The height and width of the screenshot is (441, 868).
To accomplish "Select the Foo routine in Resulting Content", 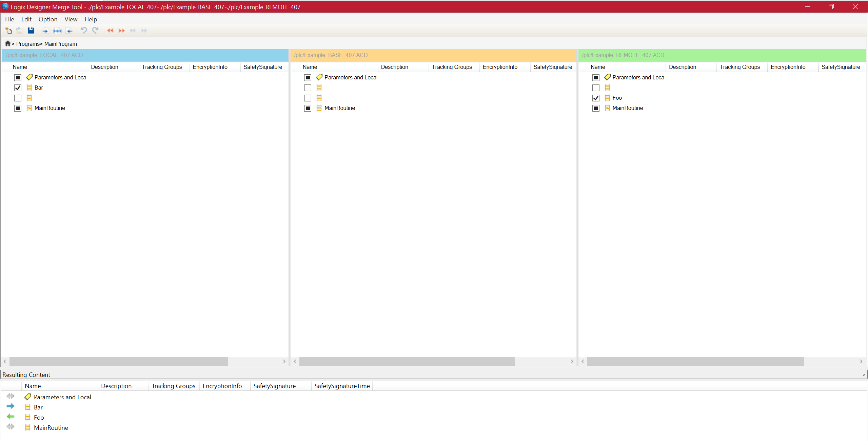I will (39, 417).
